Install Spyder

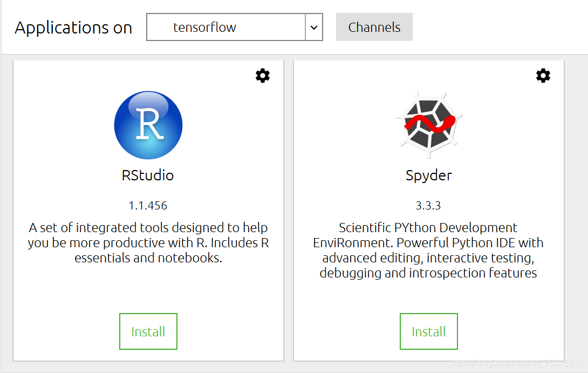(429, 331)
